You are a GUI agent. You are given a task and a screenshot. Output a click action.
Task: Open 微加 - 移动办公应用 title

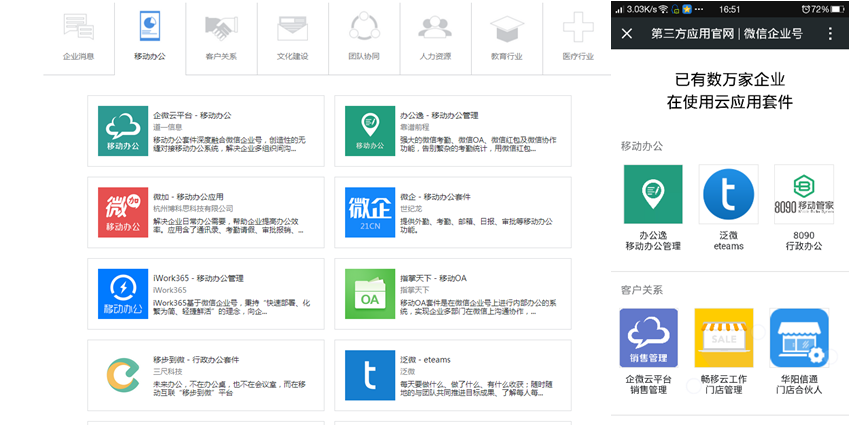coord(188,197)
